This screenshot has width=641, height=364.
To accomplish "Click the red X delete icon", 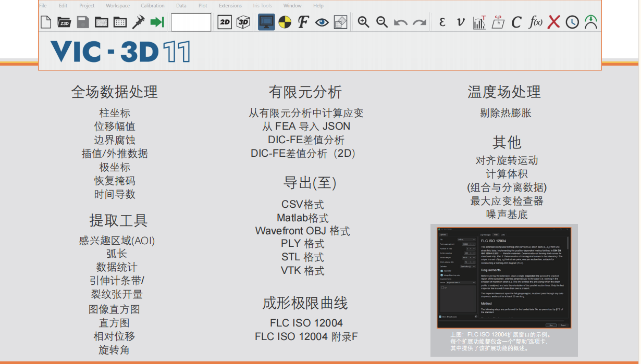I will pos(554,22).
